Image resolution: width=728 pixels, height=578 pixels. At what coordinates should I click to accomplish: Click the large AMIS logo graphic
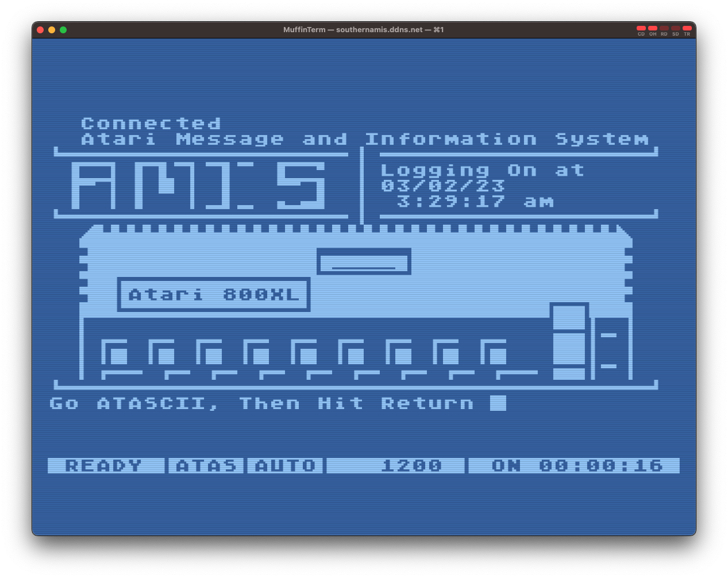tap(198, 185)
